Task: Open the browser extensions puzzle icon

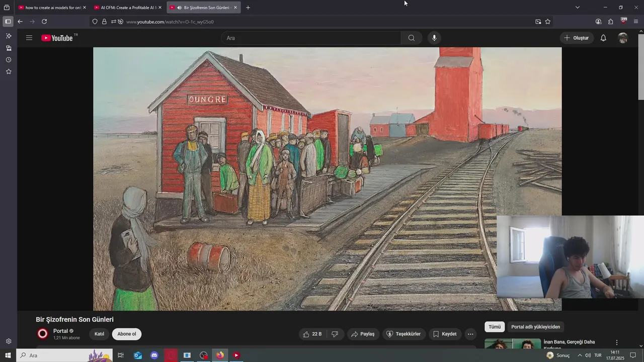Action: click(x=610, y=22)
